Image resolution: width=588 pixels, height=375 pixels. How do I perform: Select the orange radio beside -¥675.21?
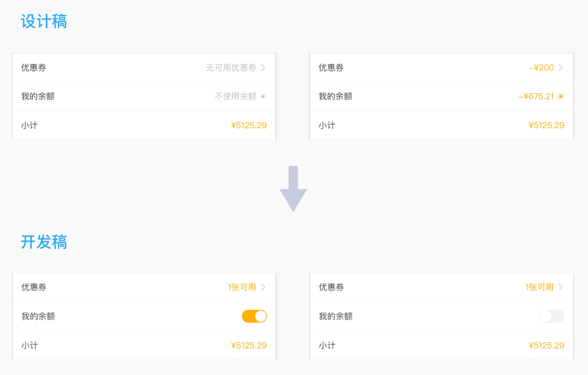(x=561, y=97)
